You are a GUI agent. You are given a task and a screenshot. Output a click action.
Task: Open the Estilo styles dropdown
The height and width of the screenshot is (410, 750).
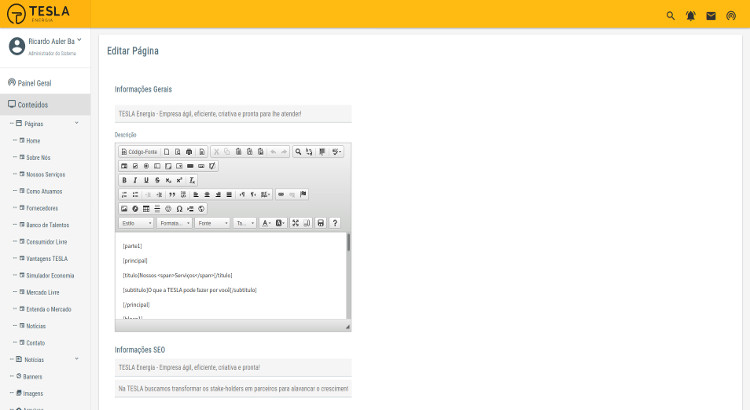click(136, 223)
